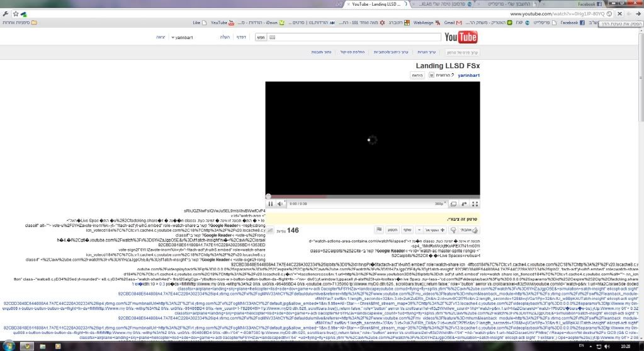
Task: Click the flag report icon
Action: tap(379, 230)
